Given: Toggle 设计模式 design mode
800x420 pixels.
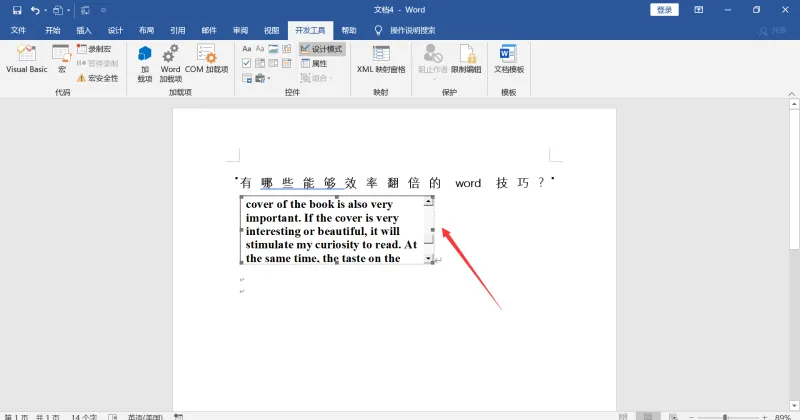Looking at the screenshot, I should point(321,49).
